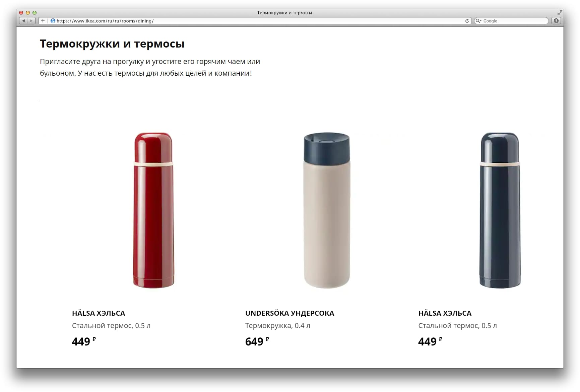Reload the page with the refresh icon

(467, 21)
